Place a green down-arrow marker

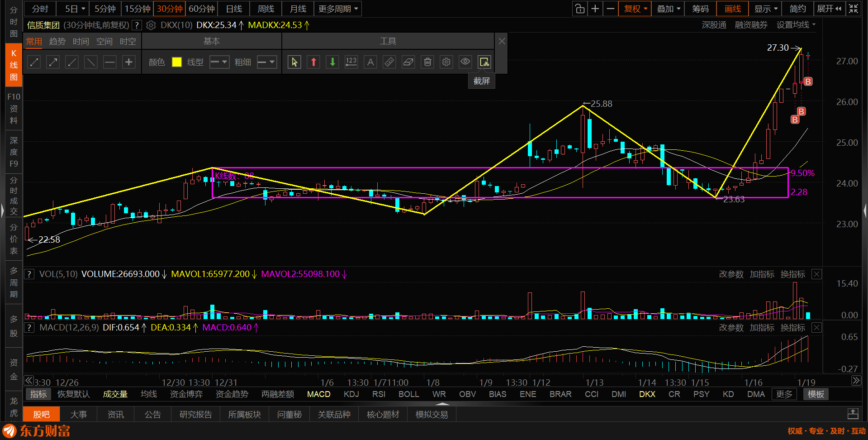pyautogui.click(x=332, y=62)
